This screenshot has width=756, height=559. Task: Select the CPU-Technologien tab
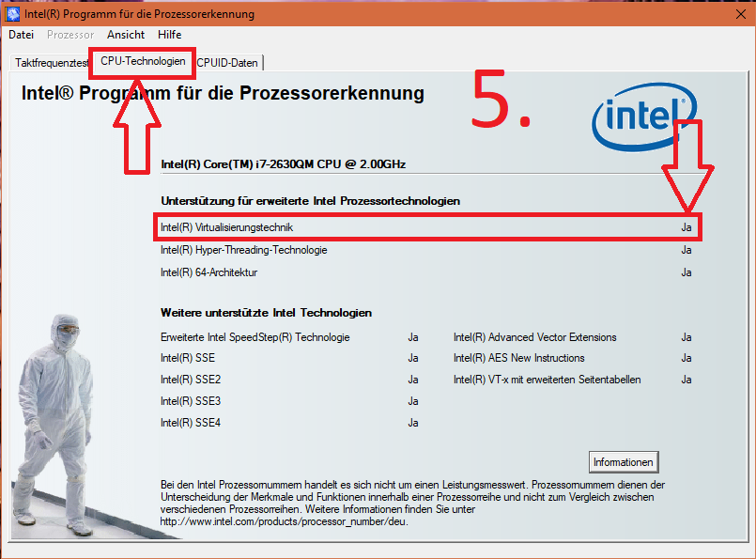pyautogui.click(x=143, y=61)
